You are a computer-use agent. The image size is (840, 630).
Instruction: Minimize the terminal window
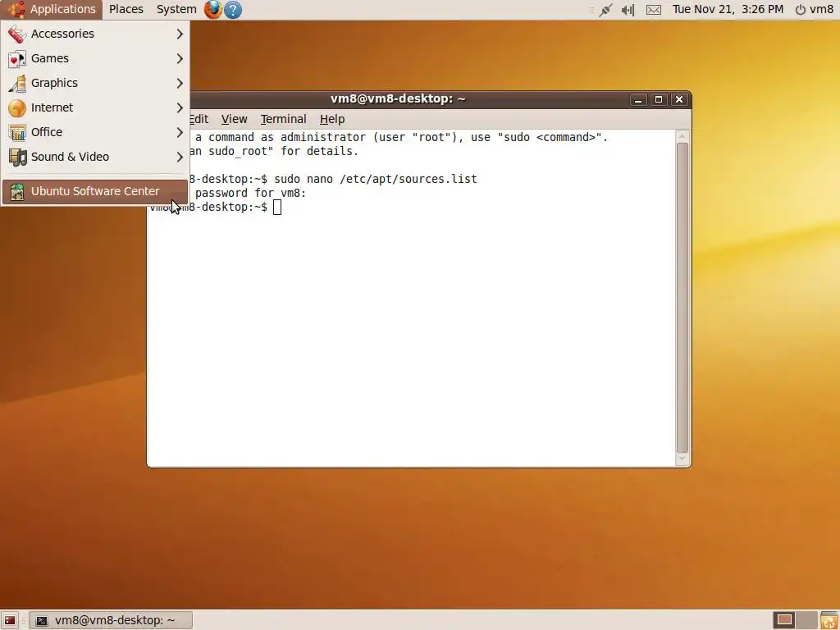638,99
